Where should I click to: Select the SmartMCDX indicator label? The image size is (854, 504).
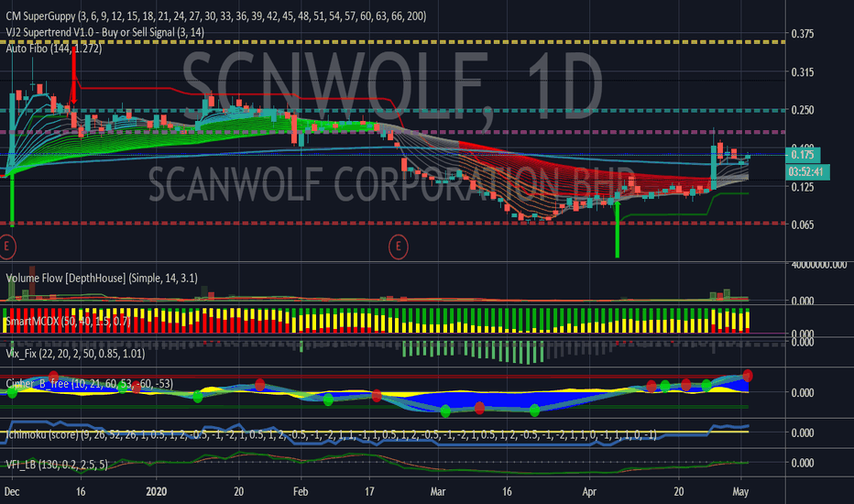tap(68, 322)
